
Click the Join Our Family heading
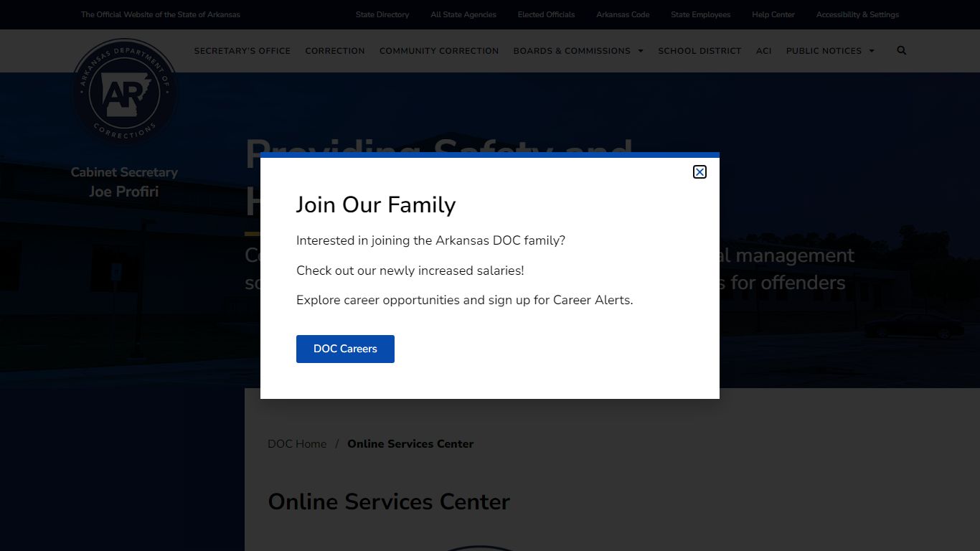(x=376, y=204)
